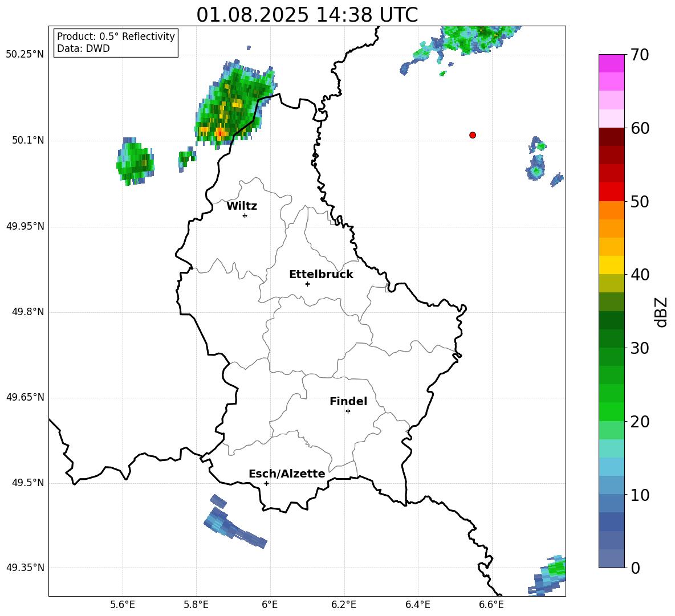This screenshot has height=616, width=675.
Task: Click the 49.8°N latitude label
Action: tap(28, 312)
